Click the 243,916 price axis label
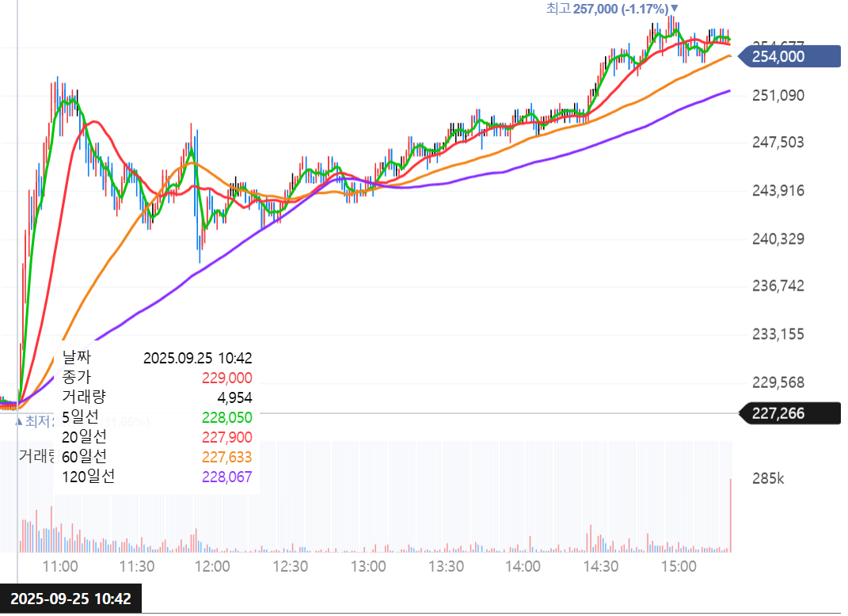 (x=778, y=190)
